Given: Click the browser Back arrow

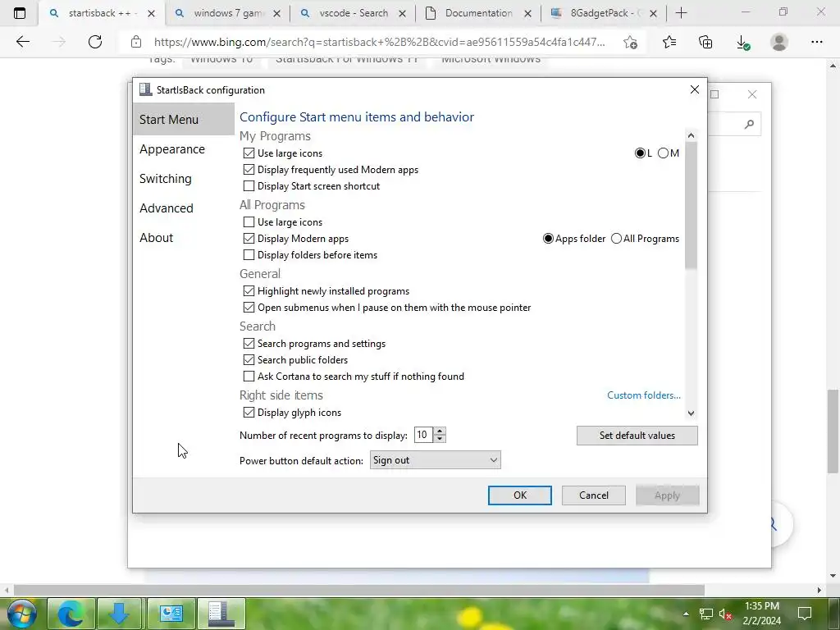Looking at the screenshot, I should [x=22, y=42].
